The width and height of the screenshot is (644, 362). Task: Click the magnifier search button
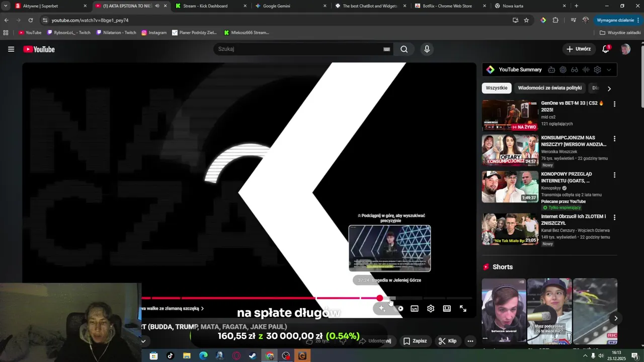click(404, 49)
